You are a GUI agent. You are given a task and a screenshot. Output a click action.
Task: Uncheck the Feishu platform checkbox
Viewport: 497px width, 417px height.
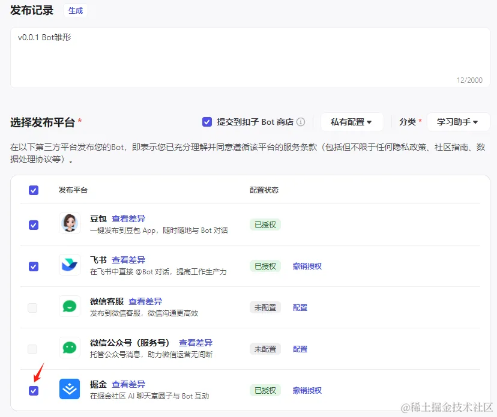[x=34, y=267]
